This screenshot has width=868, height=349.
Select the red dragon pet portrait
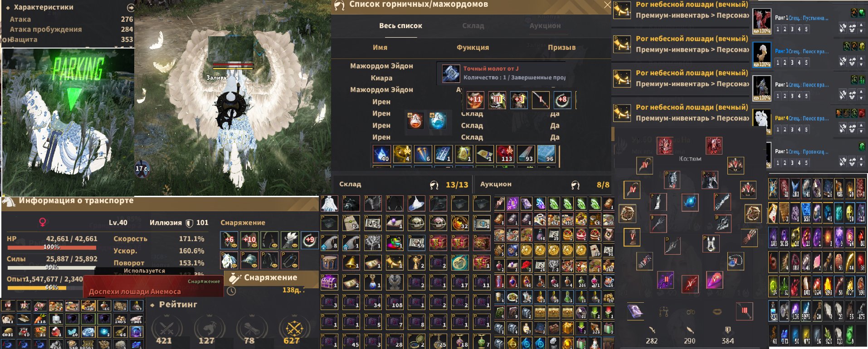[762, 21]
